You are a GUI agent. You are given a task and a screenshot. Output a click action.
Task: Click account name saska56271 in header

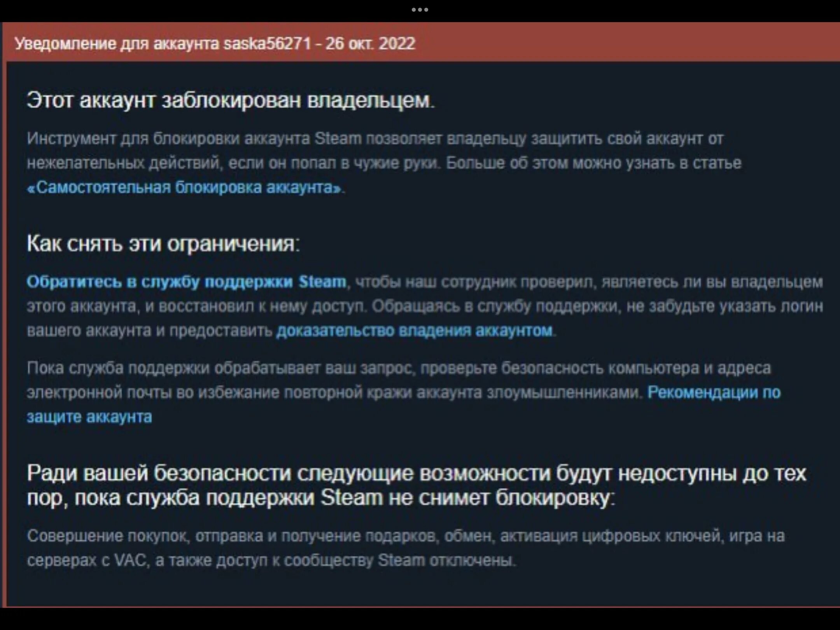coord(268,44)
